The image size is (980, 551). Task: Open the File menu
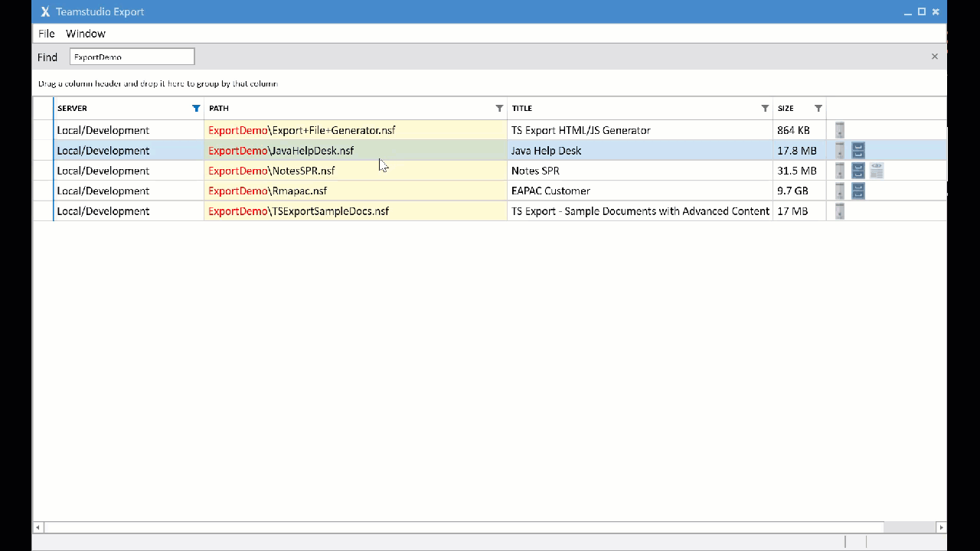[46, 33]
